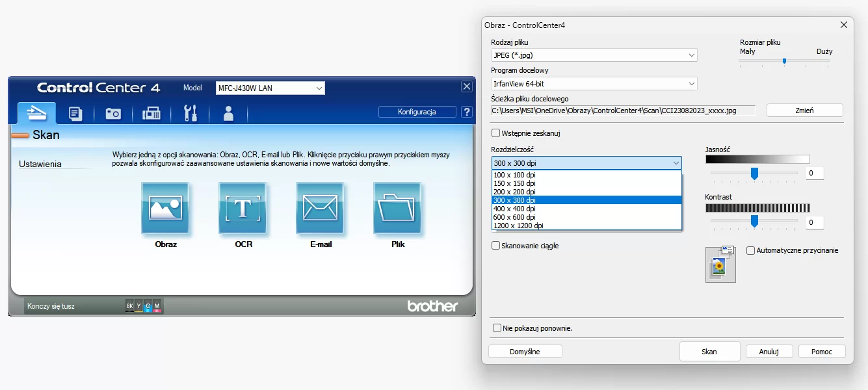Expand the Rodzaj pliku dropdown

(x=594, y=55)
